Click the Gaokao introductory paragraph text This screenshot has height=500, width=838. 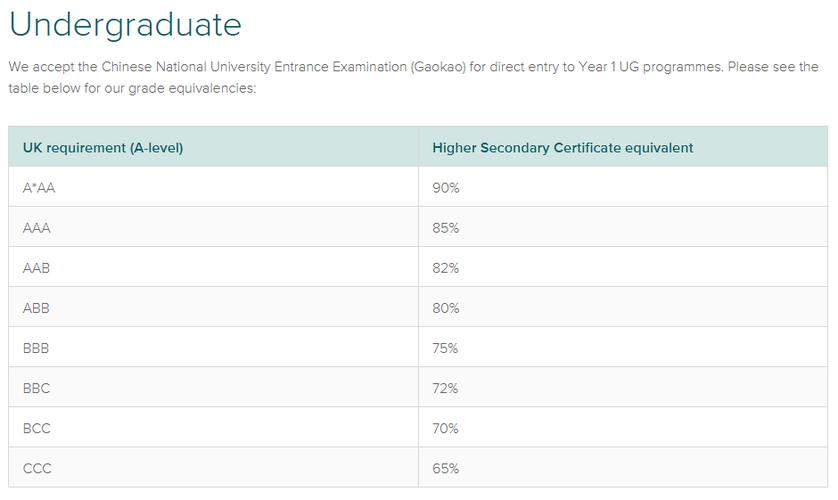pyautogui.click(x=414, y=77)
